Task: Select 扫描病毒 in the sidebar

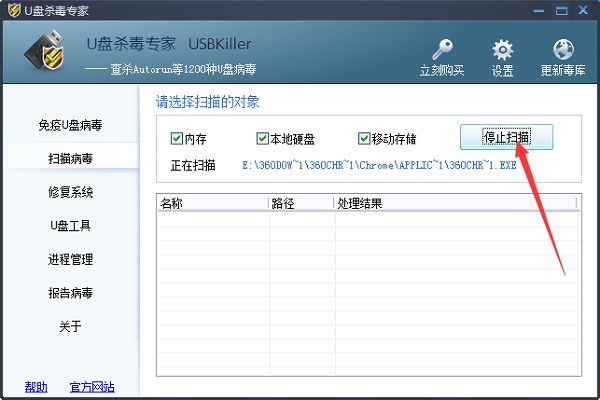Action: coord(70,158)
